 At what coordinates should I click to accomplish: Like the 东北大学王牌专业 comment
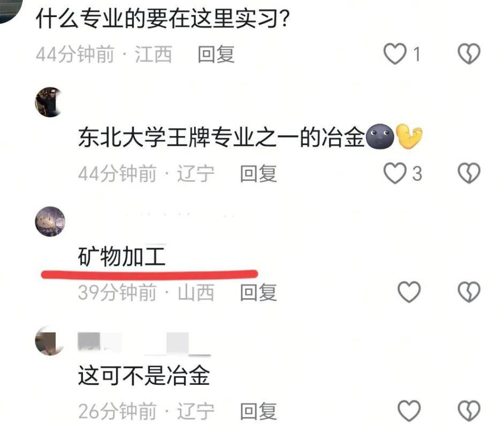(395, 173)
